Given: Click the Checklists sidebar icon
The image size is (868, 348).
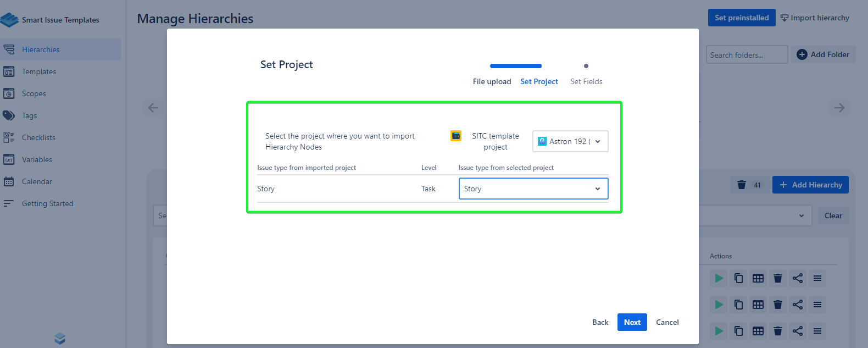Looking at the screenshot, I should (9, 137).
